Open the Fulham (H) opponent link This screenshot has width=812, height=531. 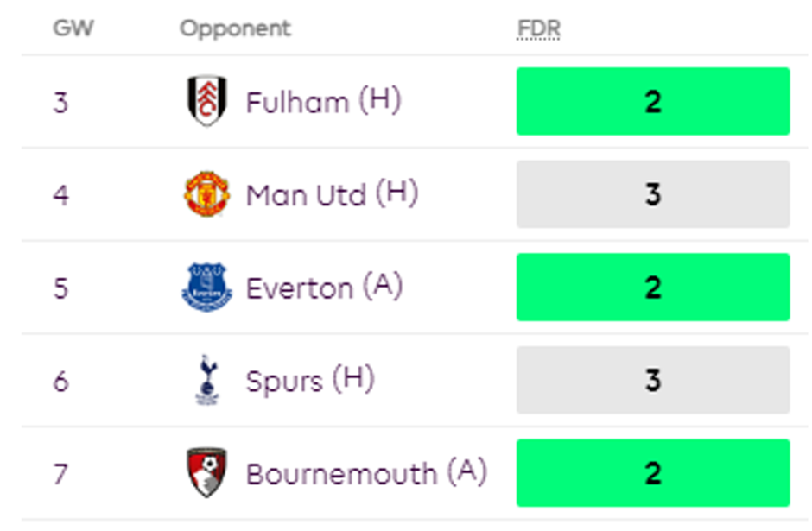tap(323, 102)
